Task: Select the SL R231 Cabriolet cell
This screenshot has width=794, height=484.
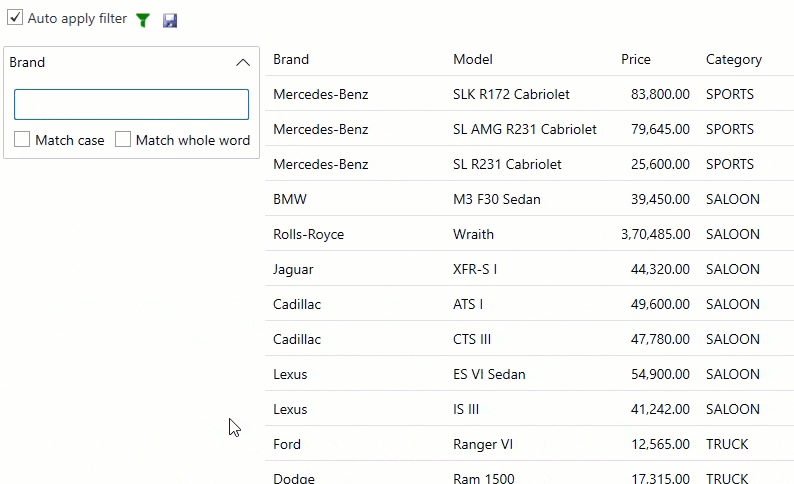Action: 507,164
